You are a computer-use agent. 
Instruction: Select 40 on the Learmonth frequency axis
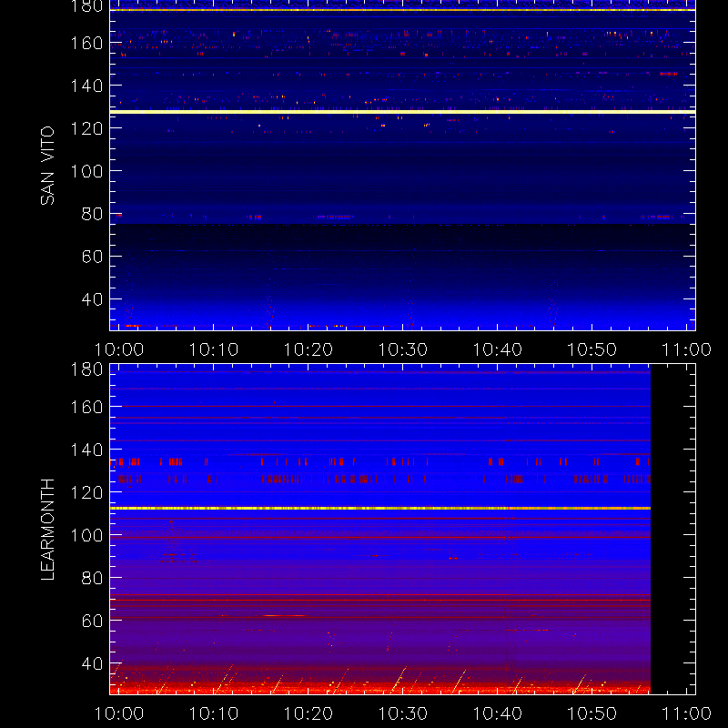[92, 663]
